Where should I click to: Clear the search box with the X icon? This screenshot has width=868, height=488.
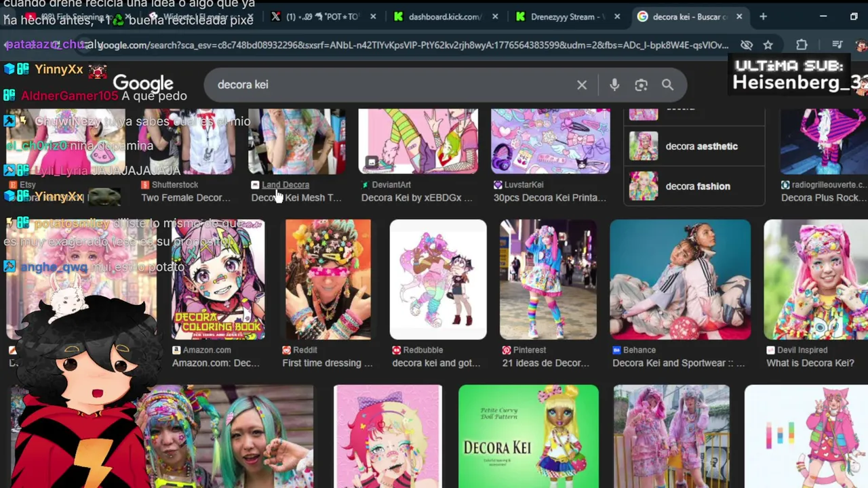582,85
